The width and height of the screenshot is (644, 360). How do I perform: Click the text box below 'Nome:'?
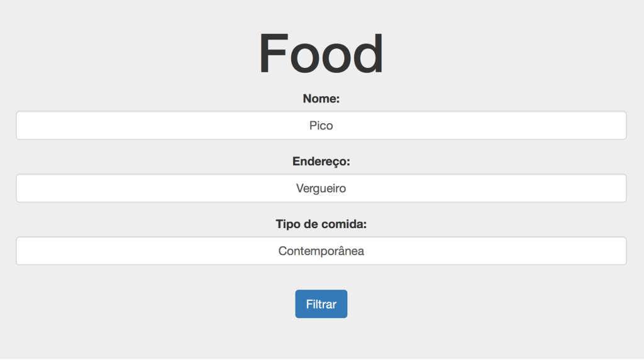321,126
